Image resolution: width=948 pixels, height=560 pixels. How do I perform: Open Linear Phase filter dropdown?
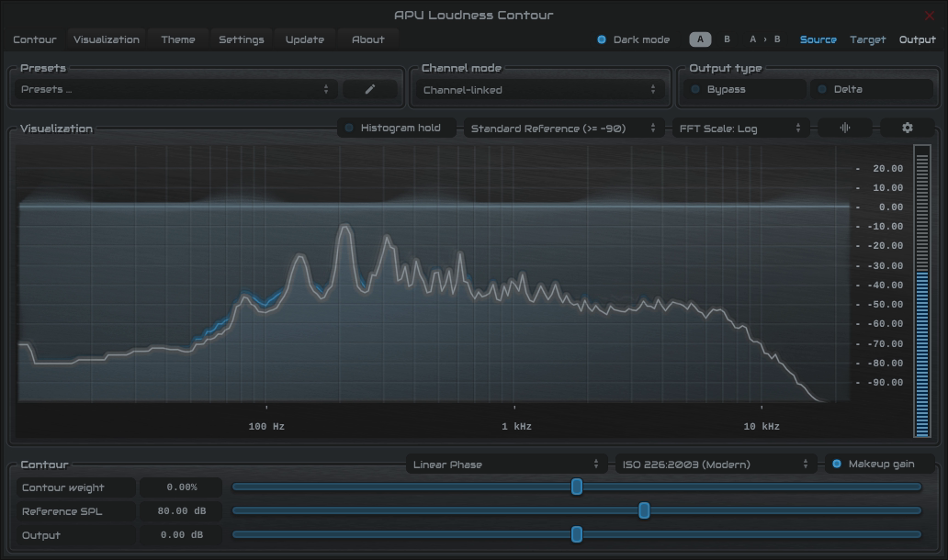[x=506, y=464]
